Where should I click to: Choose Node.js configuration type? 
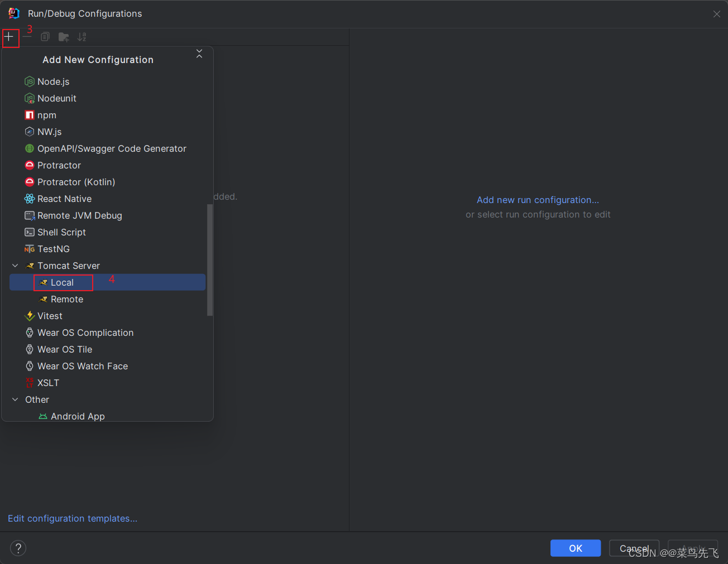tap(108, 81)
